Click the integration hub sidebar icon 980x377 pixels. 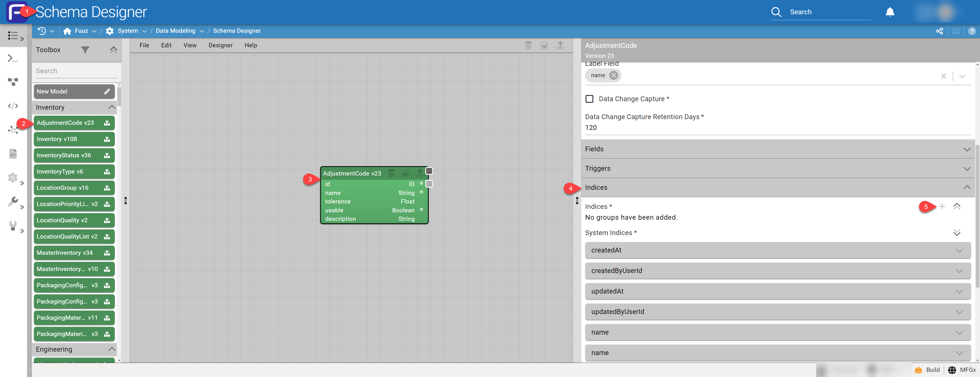[x=13, y=130]
